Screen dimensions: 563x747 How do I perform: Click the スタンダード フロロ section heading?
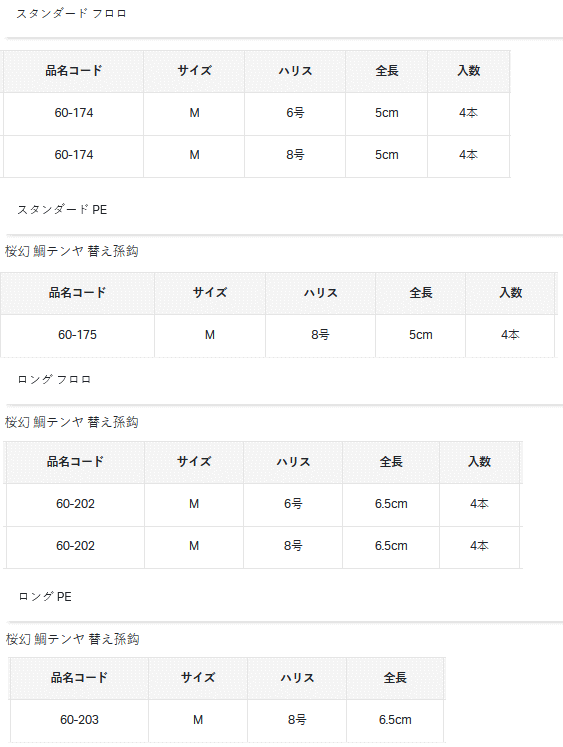[x=71, y=14]
